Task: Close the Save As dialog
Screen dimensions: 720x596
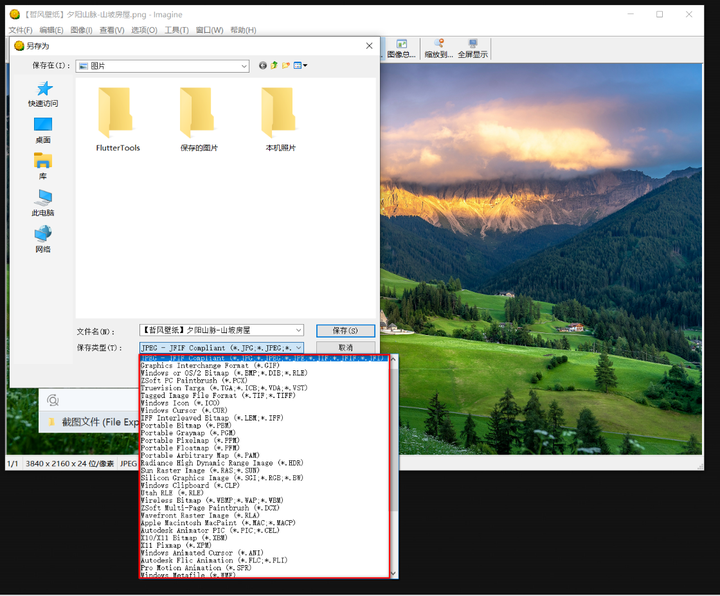Action: [x=369, y=46]
